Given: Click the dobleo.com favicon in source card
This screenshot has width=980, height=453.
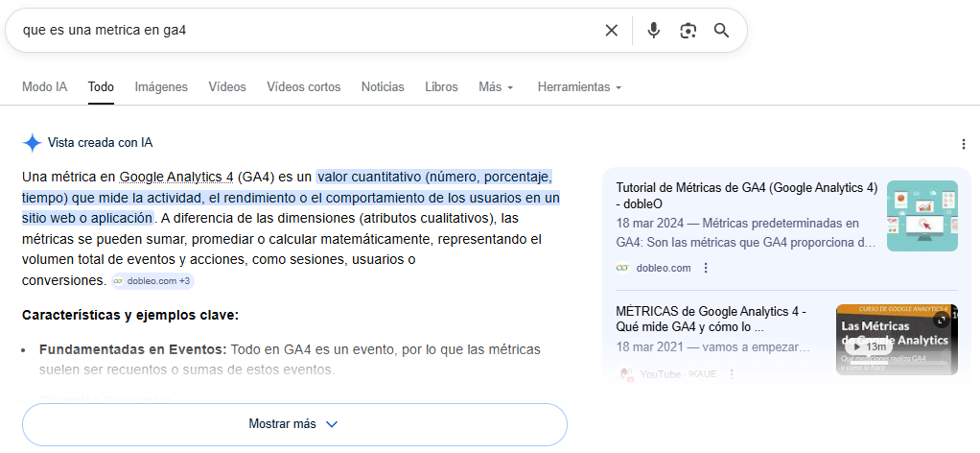Looking at the screenshot, I should click(x=622, y=268).
